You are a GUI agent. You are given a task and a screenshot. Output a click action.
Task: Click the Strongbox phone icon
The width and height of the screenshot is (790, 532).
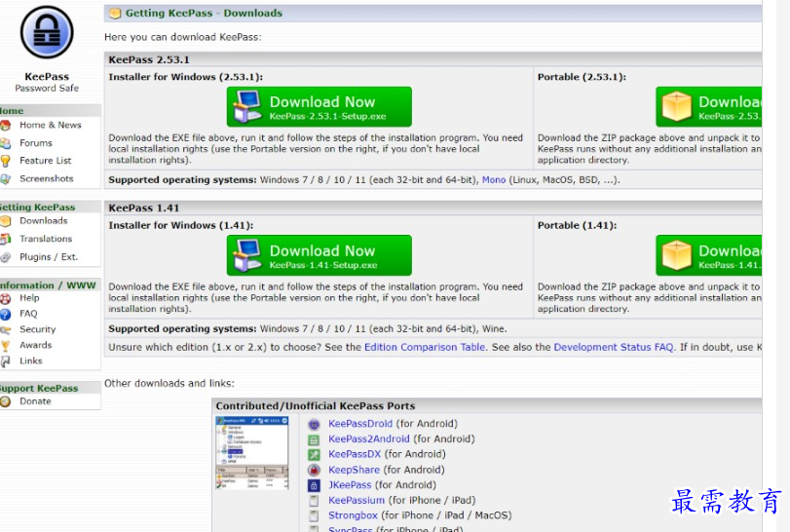pos(314,515)
